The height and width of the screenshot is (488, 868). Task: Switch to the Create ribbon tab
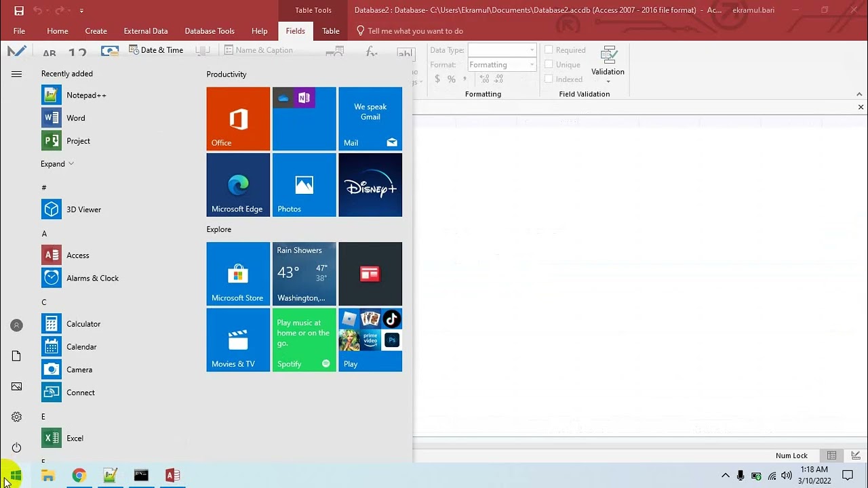96,31
